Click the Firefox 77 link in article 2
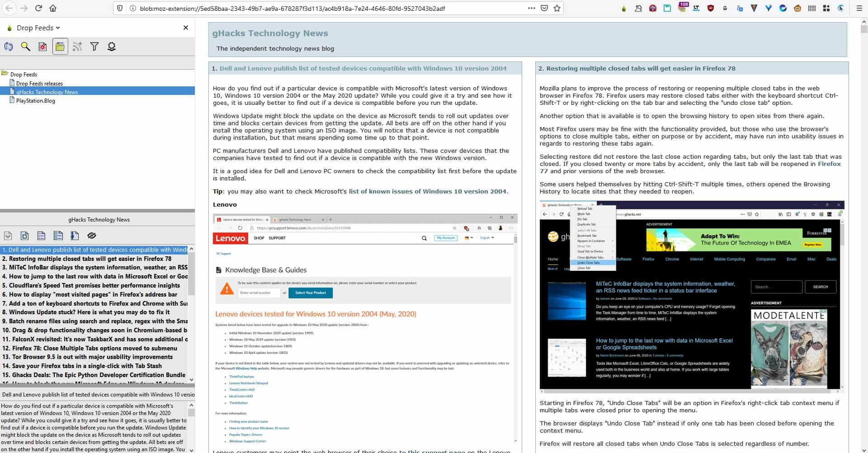This screenshot has height=453, width=868. 690,167
